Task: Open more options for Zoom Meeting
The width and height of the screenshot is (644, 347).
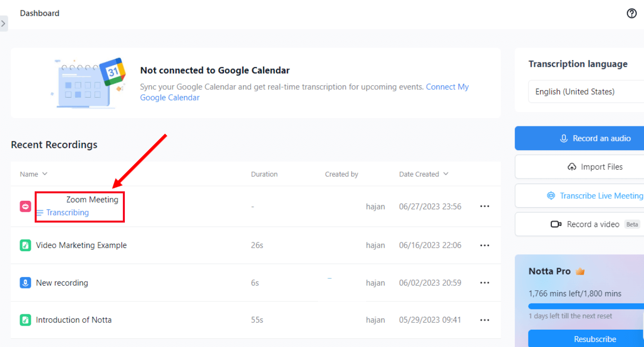Action: coord(484,207)
